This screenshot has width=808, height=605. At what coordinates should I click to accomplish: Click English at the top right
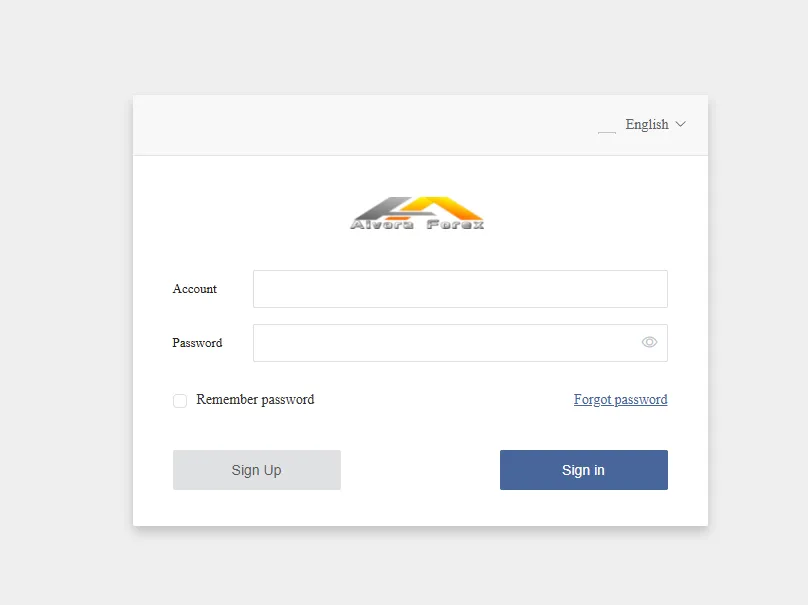[x=647, y=124]
